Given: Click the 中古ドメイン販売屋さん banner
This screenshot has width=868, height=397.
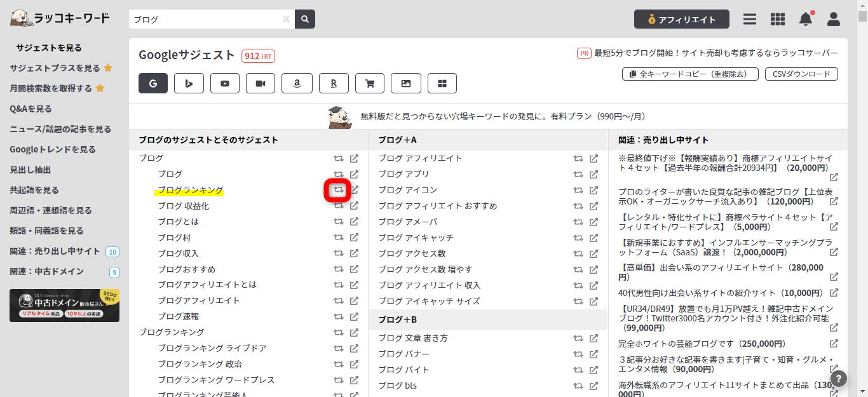Looking at the screenshot, I should click(x=64, y=306).
